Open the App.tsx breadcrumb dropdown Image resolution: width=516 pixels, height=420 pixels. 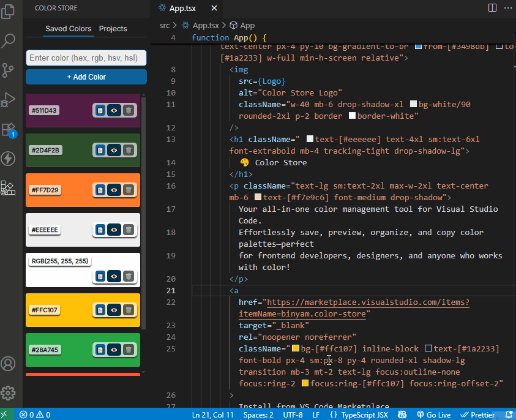(200, 25)
